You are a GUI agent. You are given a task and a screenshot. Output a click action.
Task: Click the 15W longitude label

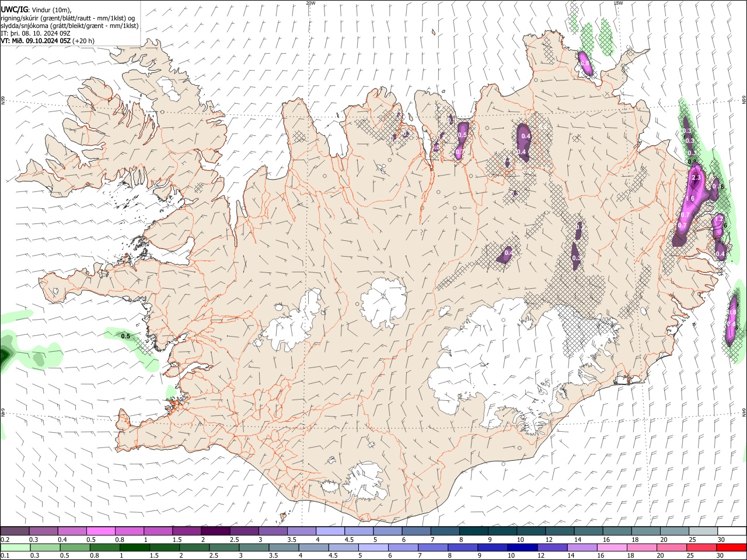click(x=618, y=3)
